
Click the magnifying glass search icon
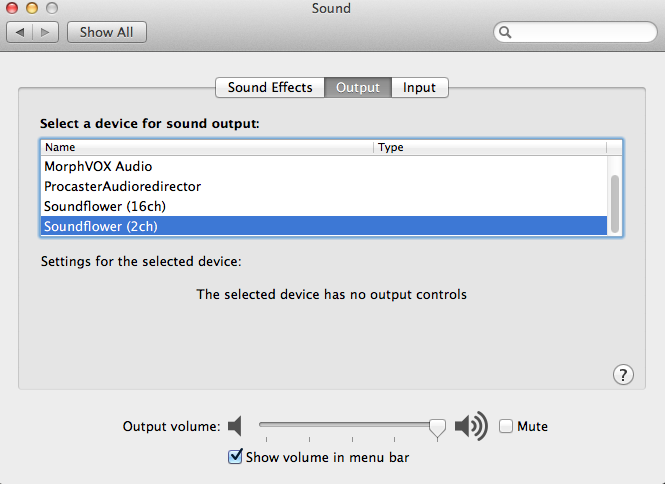coord(507,33)
